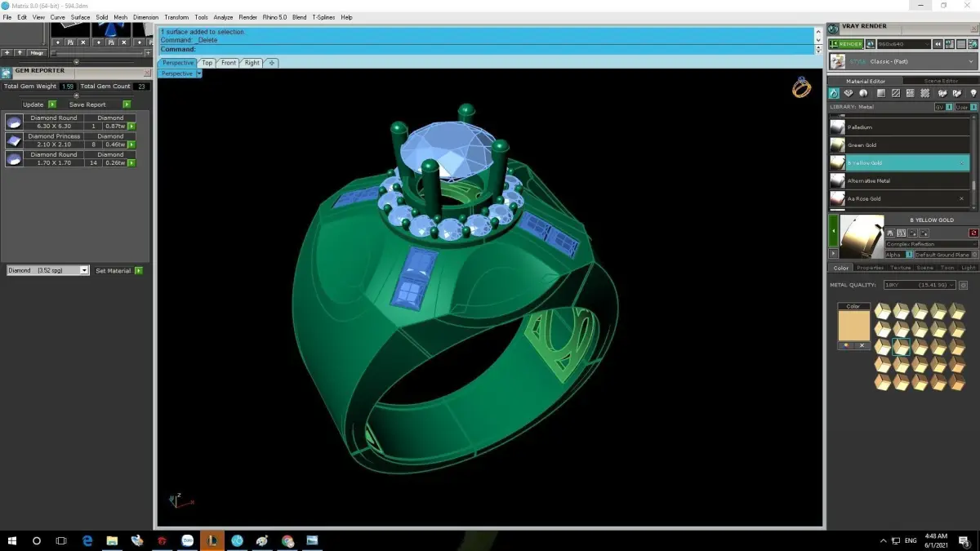Image resolution: width=980 pixels, height=551 pixels.
Task: Open the Default Ground Plane dropdown
Action: 946,255
